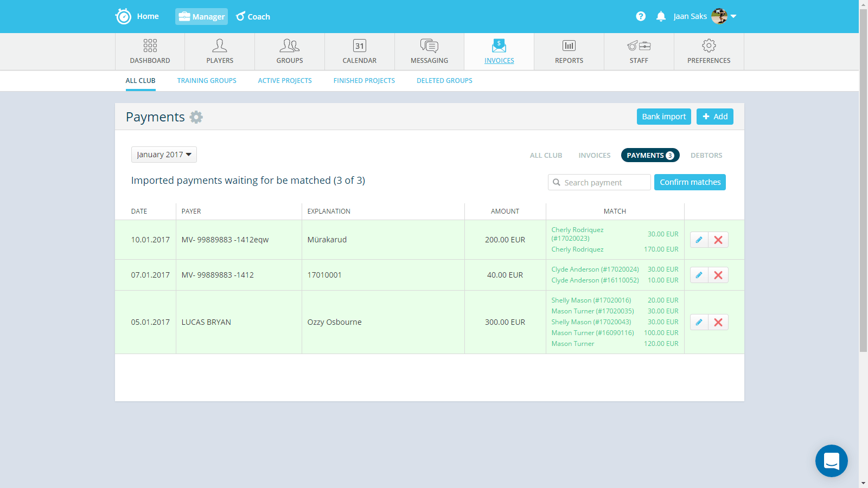Click the page's vertical scrollbar
This screenshot has height=488, width=868.
863,190
